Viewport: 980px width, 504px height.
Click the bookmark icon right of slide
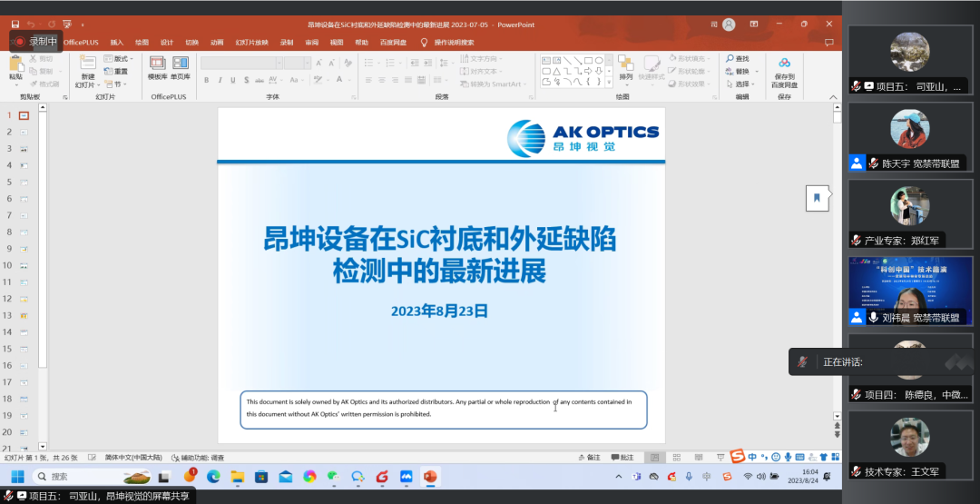817,198
